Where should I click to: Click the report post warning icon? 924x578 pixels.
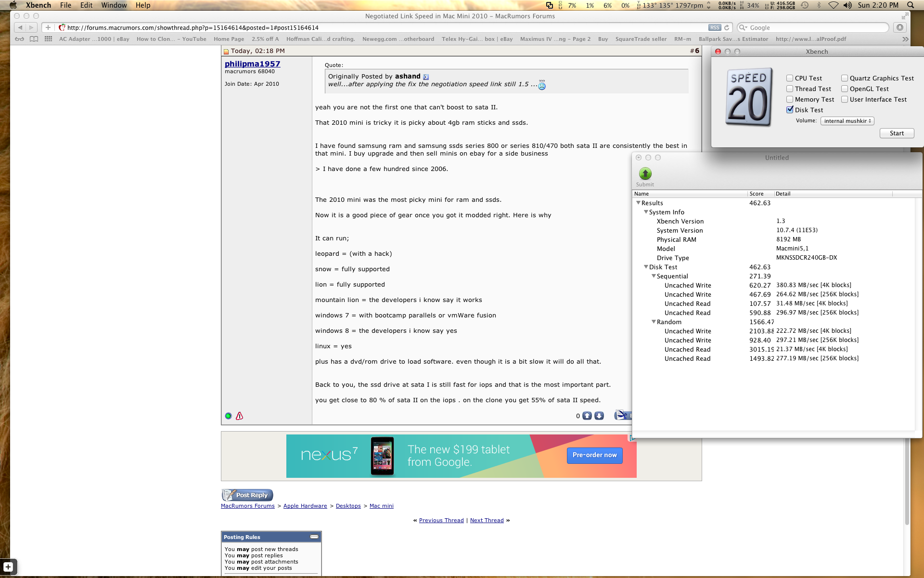click(x=239, y=416)
